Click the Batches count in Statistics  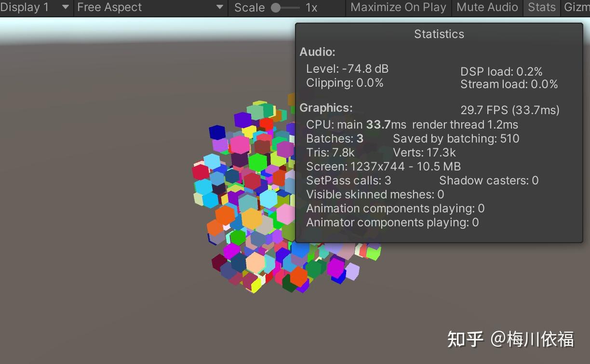point(335,139)
